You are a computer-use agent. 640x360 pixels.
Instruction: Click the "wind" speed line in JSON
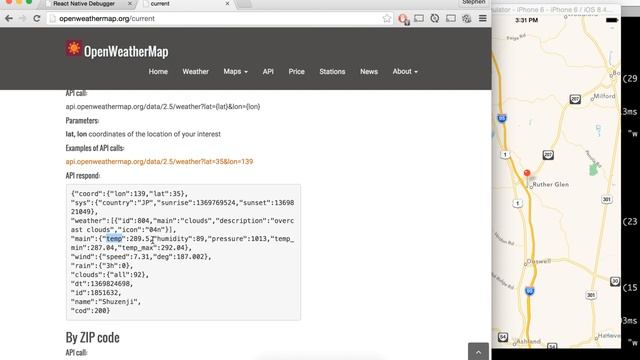pos(141,257)
